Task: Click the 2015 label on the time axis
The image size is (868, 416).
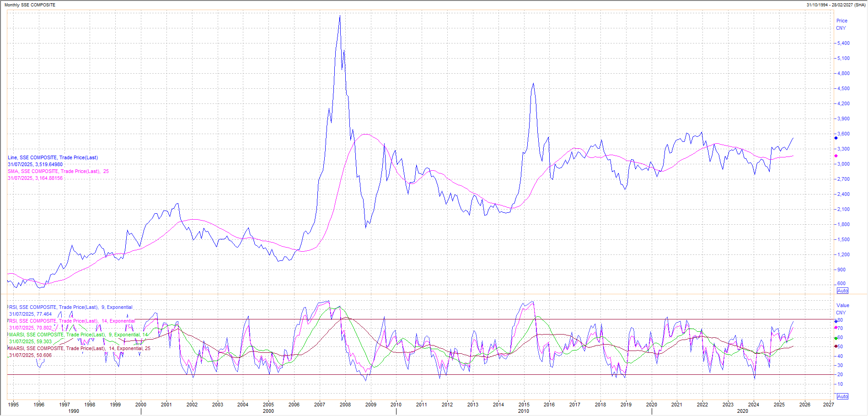Action: click(x=524, y=405)
